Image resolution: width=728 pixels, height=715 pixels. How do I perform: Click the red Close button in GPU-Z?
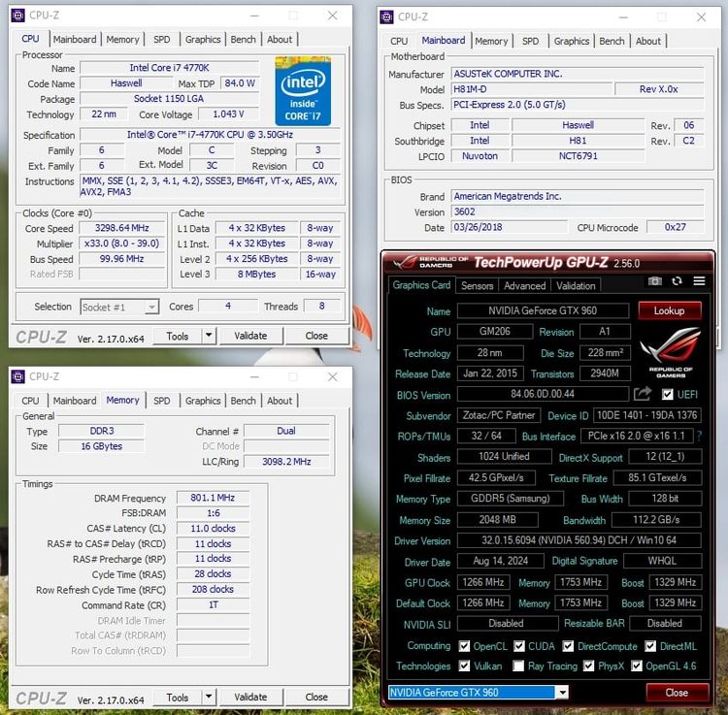click(x=677, y=693)
